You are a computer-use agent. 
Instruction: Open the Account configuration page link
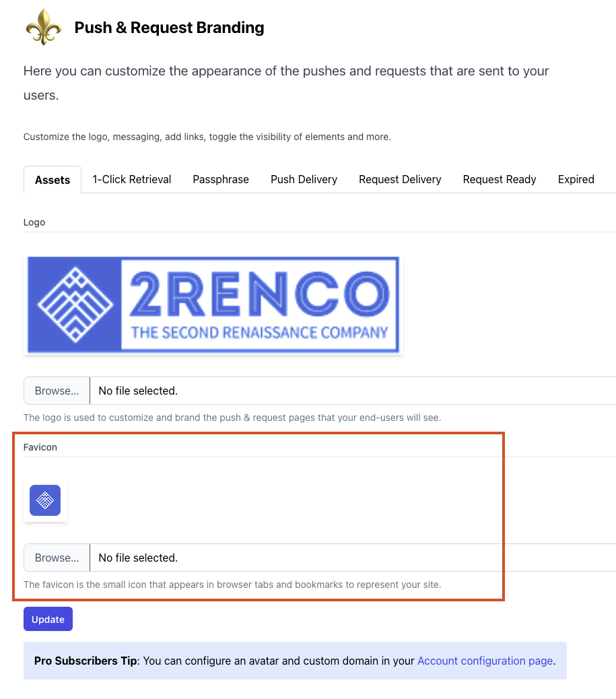(x=485, y=661)
